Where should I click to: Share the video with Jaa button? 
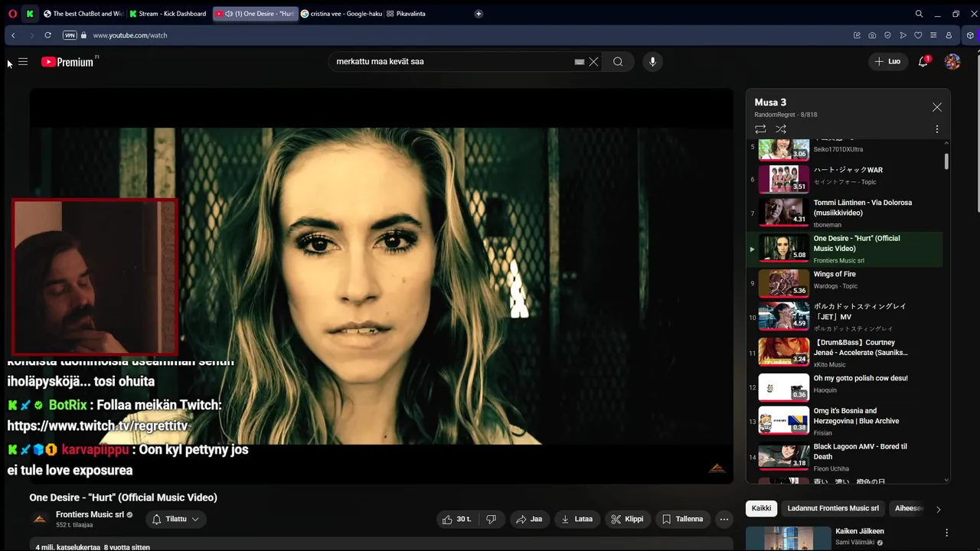pyautogui.click(x=529, y=519)
